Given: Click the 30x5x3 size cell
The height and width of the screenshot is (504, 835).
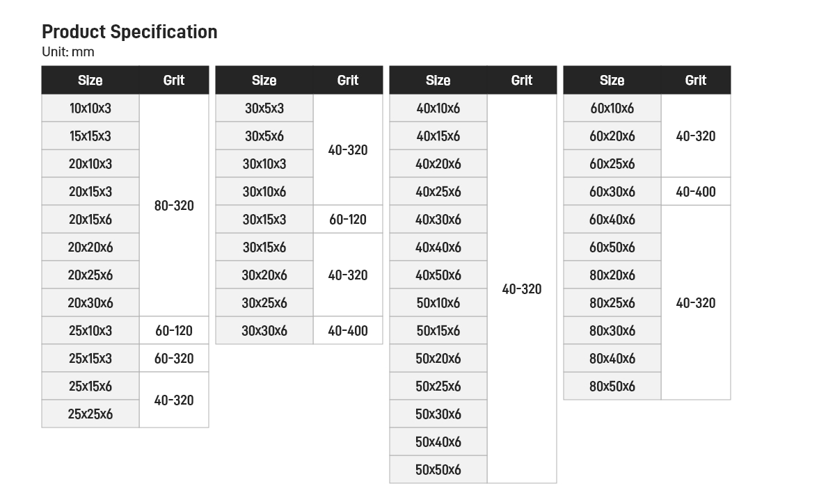Looking at the screenshot, I should (x=264, y=108).
